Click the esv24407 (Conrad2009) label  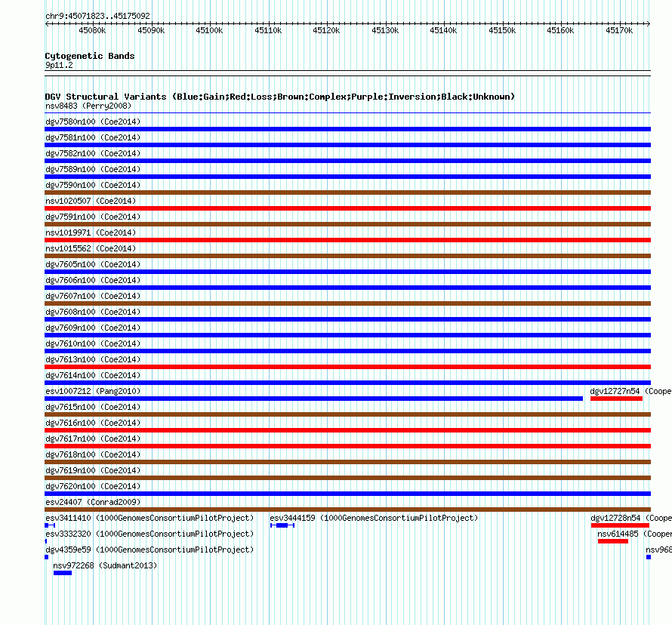click(x=93, y=502)
